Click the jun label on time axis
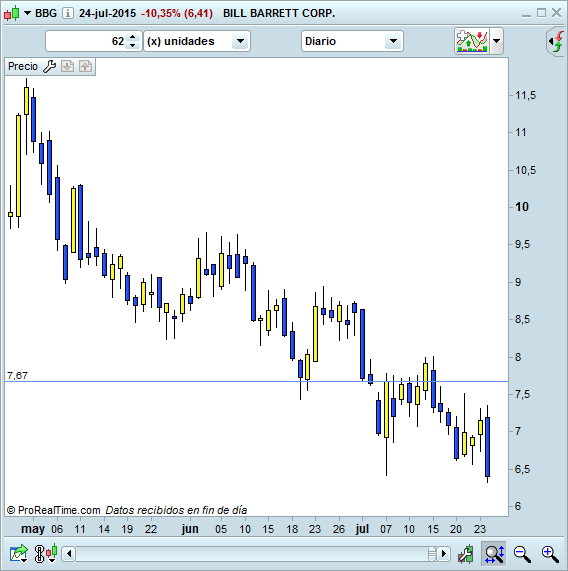 tap(190, 529)
